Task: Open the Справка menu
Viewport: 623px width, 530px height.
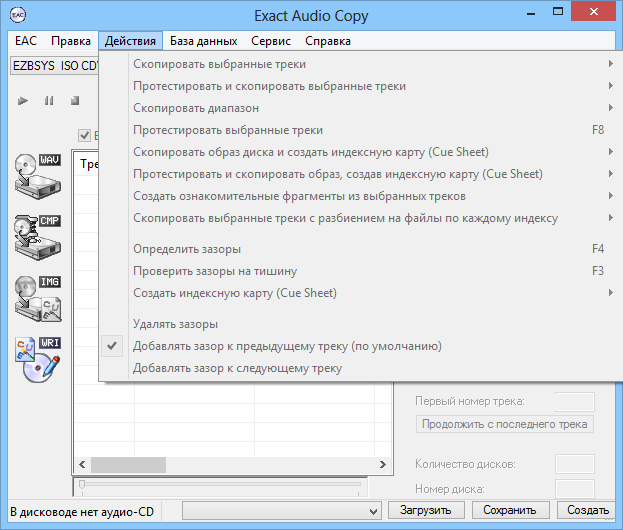Action: (x=328, y=41)
